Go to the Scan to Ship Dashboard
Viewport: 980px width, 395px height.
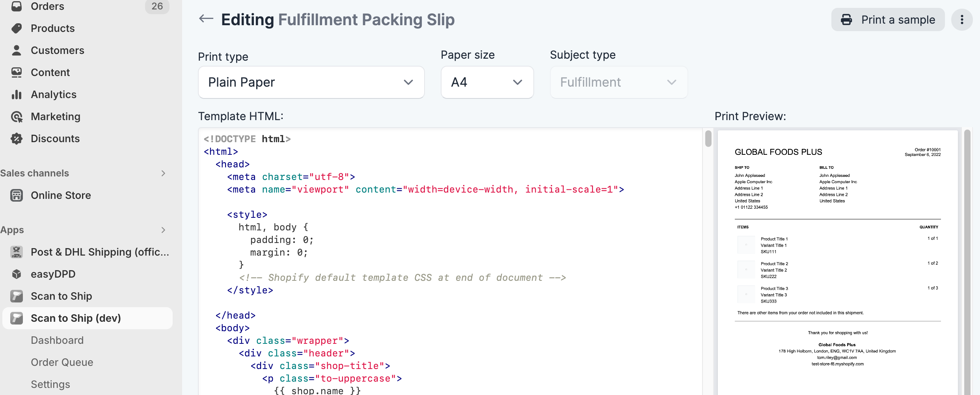(57, 340)
